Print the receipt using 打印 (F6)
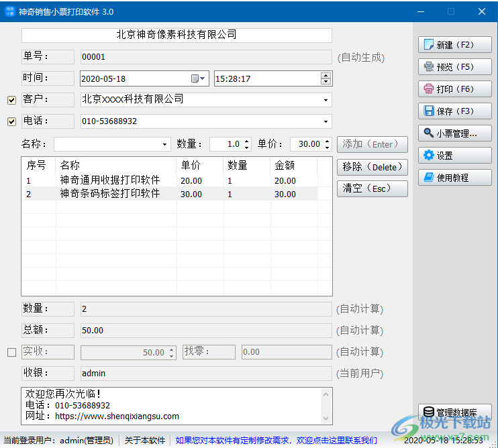The image size is (498, 448). (455, 89)
